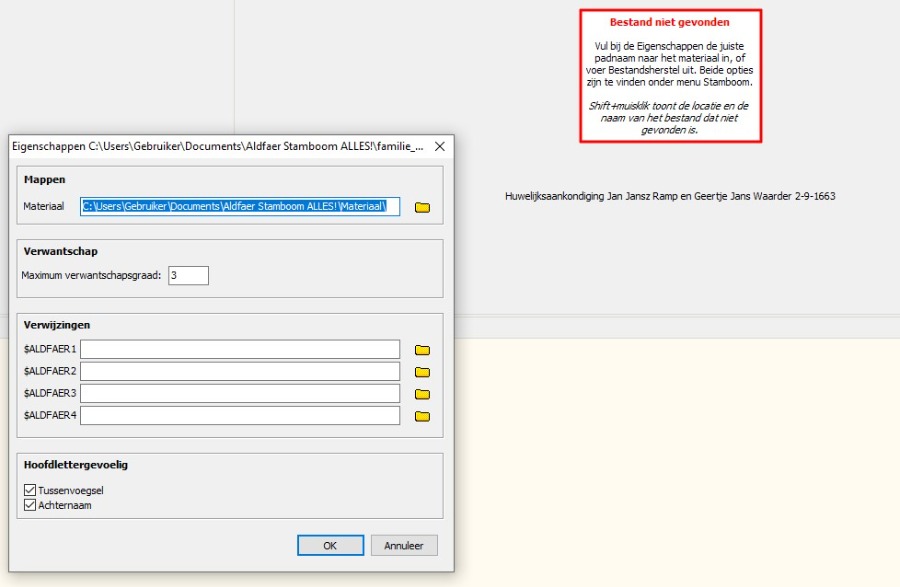The width and height of the screenshot is (900, 587).
Task: Focus the Maximum verwantschapsgraad field
Action: [188, 275]
